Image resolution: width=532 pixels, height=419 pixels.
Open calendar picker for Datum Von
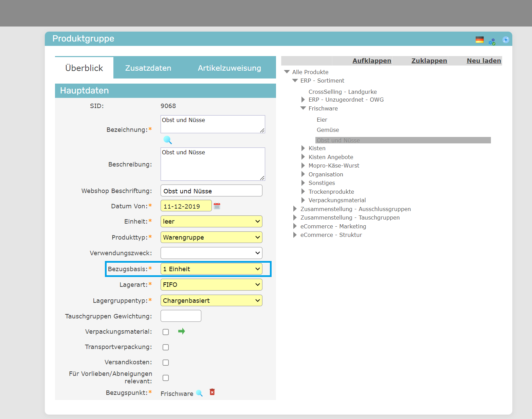[217, 206]
